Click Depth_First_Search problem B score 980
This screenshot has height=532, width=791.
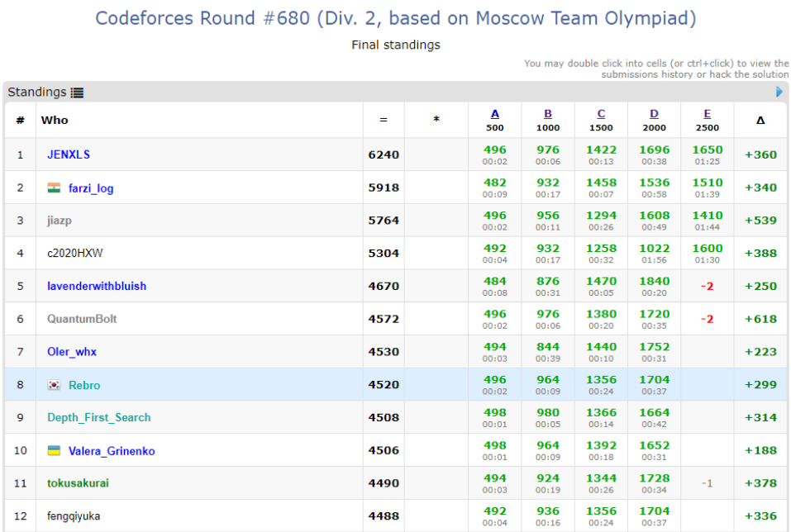(548, 412)
